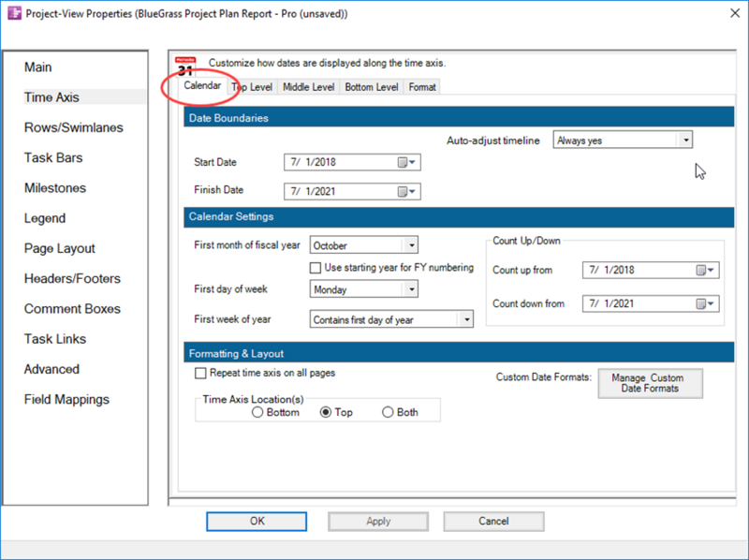Viewport: 749px width, 560px height.
Task: Open Comment Boxes settings
Action: pos(73,309)
